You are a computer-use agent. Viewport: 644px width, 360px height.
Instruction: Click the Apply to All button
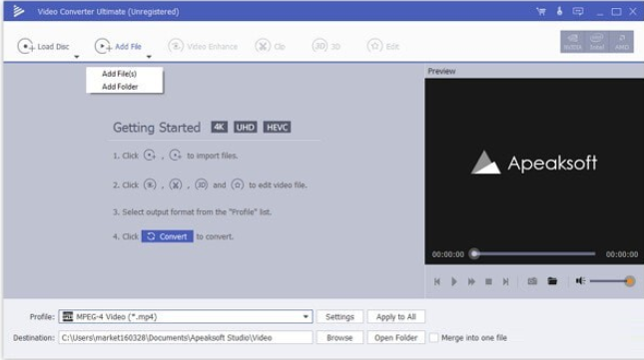(396, 316)
